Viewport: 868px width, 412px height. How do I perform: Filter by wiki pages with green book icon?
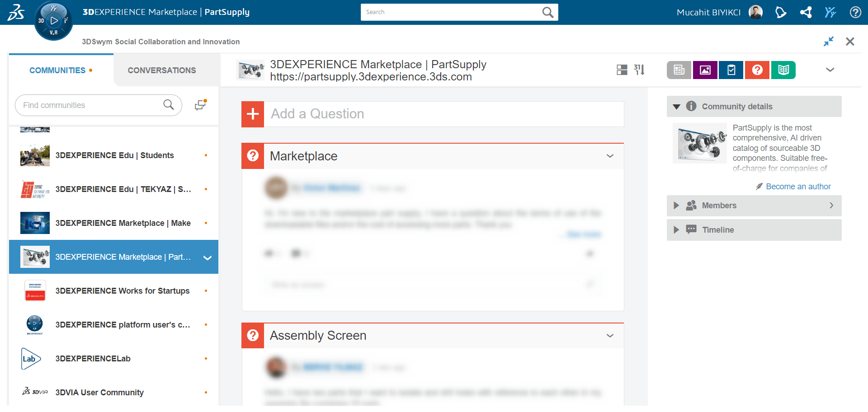tap(783, 70)
